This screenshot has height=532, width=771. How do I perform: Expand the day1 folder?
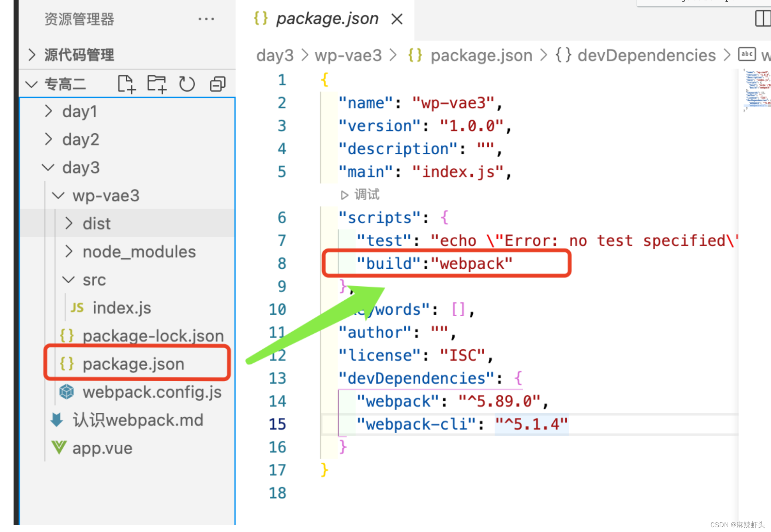click(x=79, y=111)
